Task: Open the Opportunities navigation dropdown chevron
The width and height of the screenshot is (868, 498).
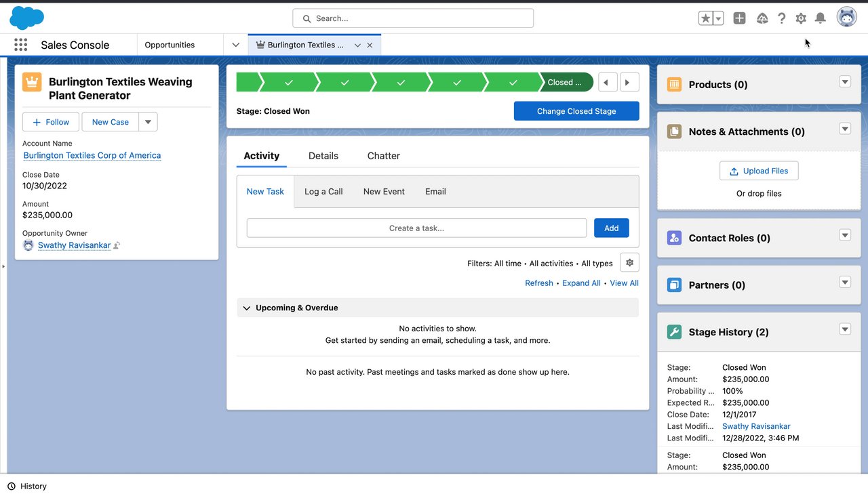Action: pos(235,45)
